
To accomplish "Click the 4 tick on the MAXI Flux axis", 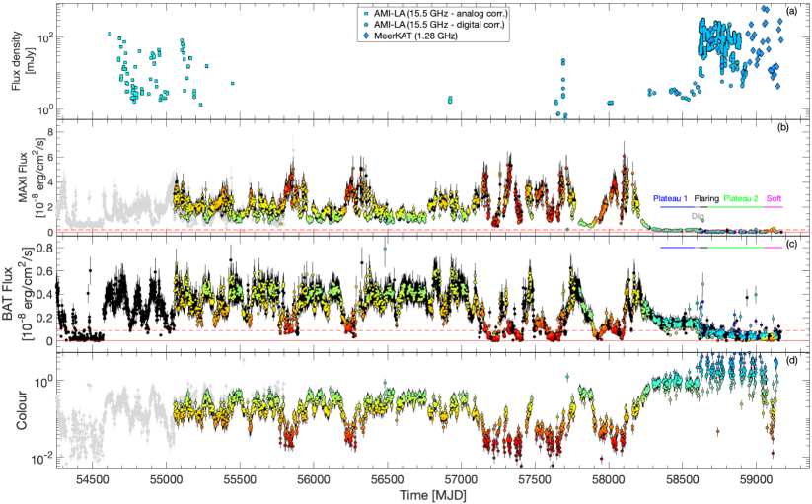I will coord(50,182).
